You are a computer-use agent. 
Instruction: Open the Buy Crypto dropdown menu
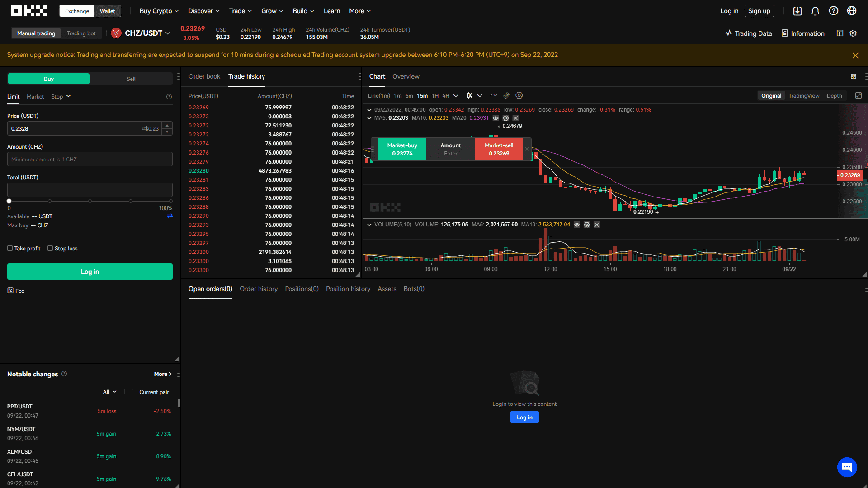coord(159,11)
